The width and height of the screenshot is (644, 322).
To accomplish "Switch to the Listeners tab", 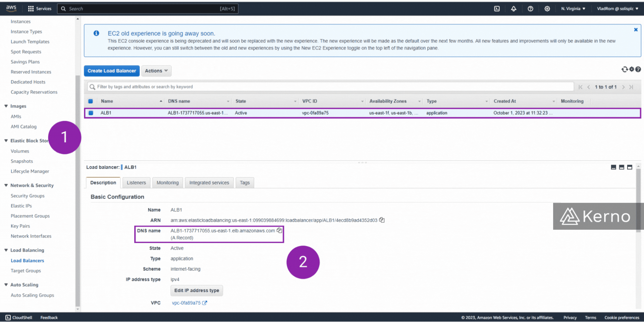I will 136,183.
